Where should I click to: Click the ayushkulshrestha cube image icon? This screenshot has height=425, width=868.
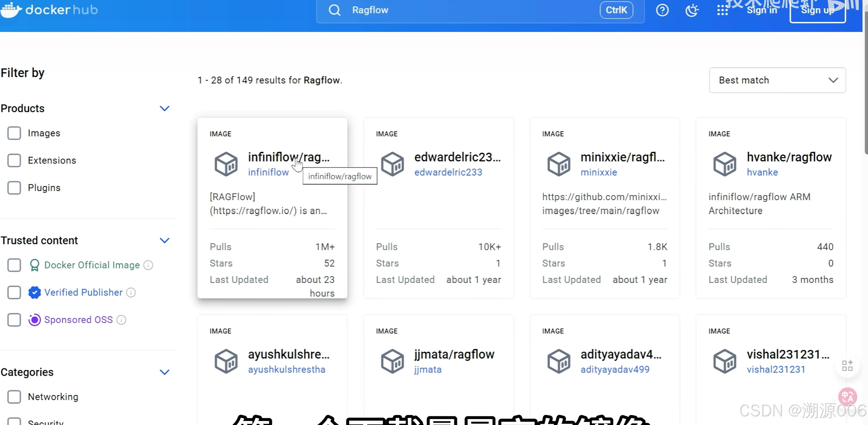pyautogui.click(x=226, y=361)
